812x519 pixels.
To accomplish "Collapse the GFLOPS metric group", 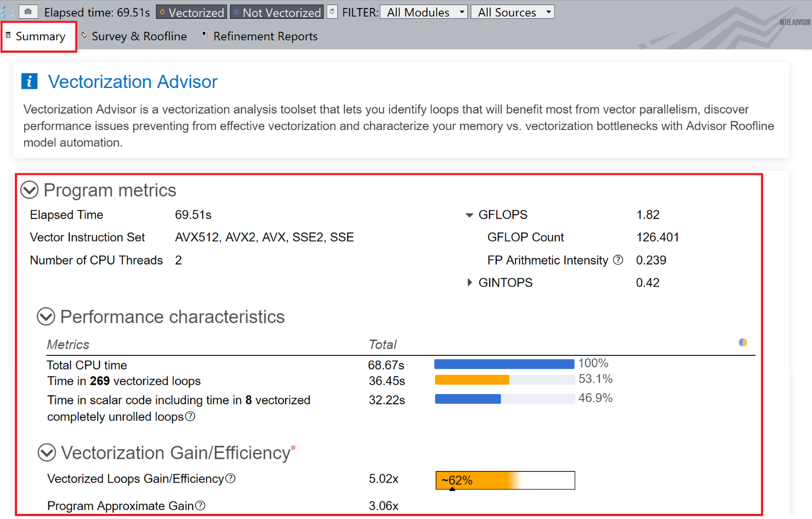I will (x=469, y=215).
